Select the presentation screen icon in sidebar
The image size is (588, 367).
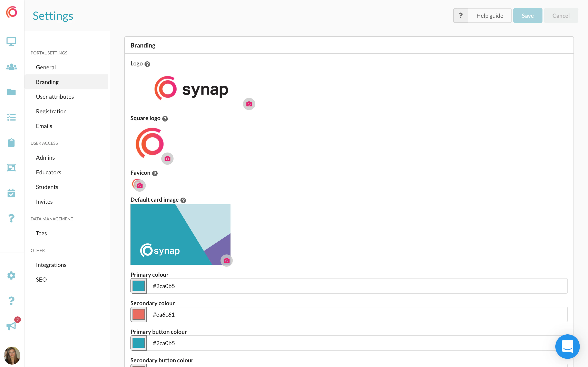click(x=11, y=168)
